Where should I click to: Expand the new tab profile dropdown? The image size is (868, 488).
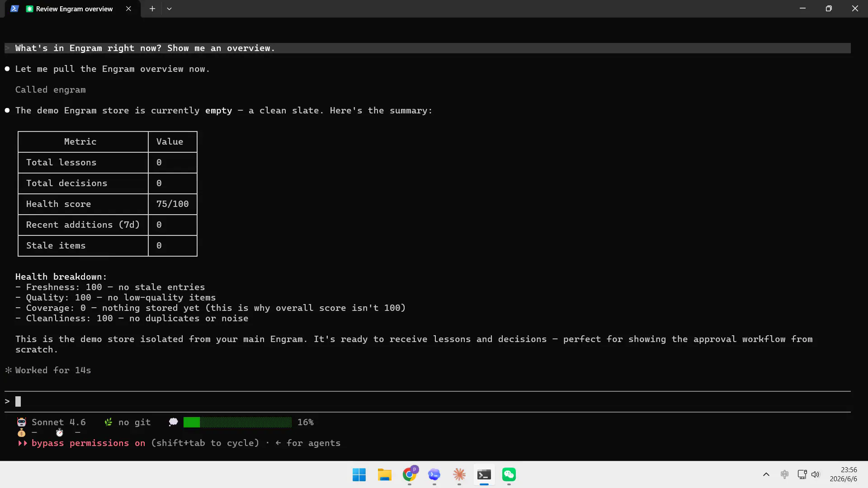pyautogui.click(x=169, y=9)
